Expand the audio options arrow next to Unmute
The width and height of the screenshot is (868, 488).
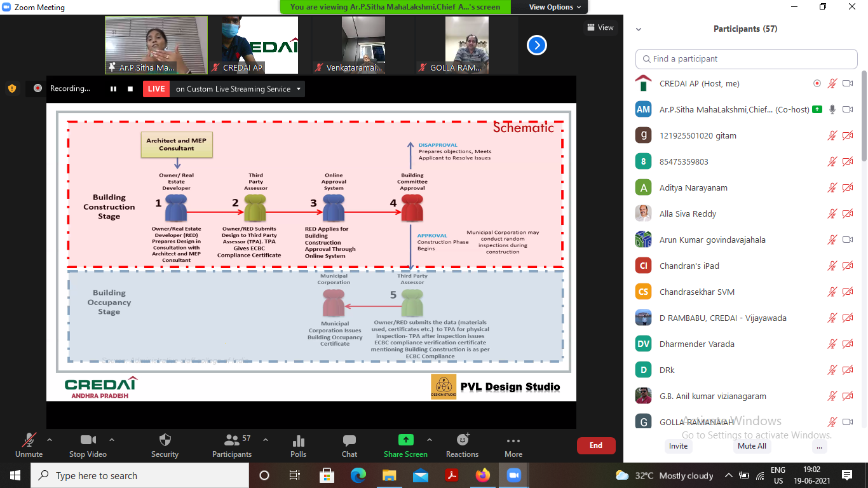50,440
